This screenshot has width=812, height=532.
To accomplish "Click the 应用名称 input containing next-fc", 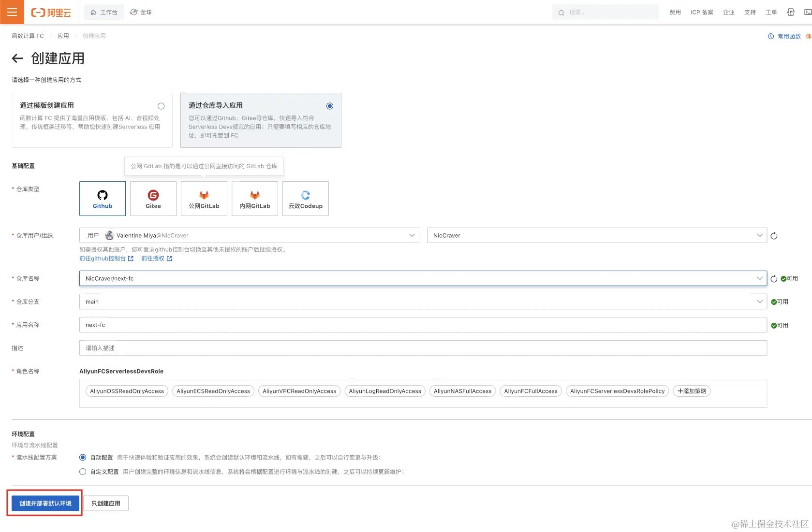I will (423, 325).
